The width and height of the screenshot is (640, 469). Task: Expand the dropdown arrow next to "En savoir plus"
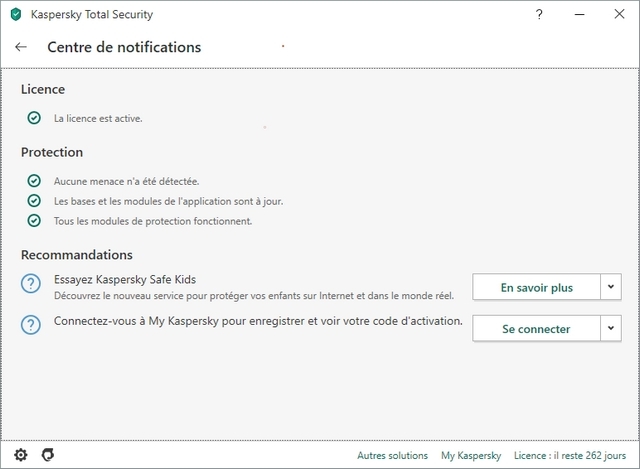tap(611, 287)
